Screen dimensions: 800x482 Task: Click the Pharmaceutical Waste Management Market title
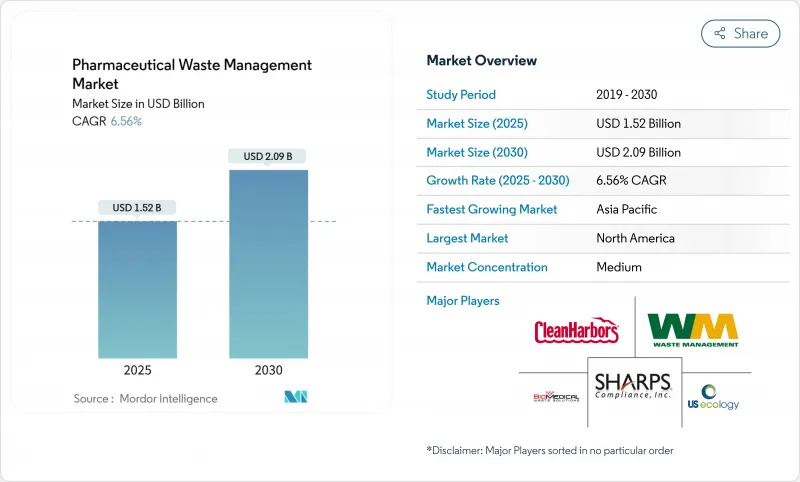(192, 75)
